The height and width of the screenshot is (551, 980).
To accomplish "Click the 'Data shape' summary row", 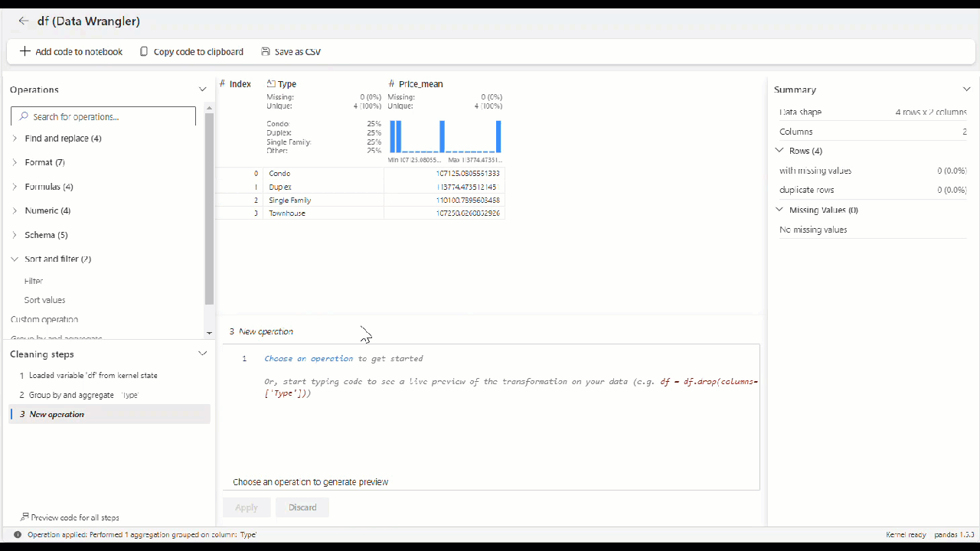I will [873, 112].
